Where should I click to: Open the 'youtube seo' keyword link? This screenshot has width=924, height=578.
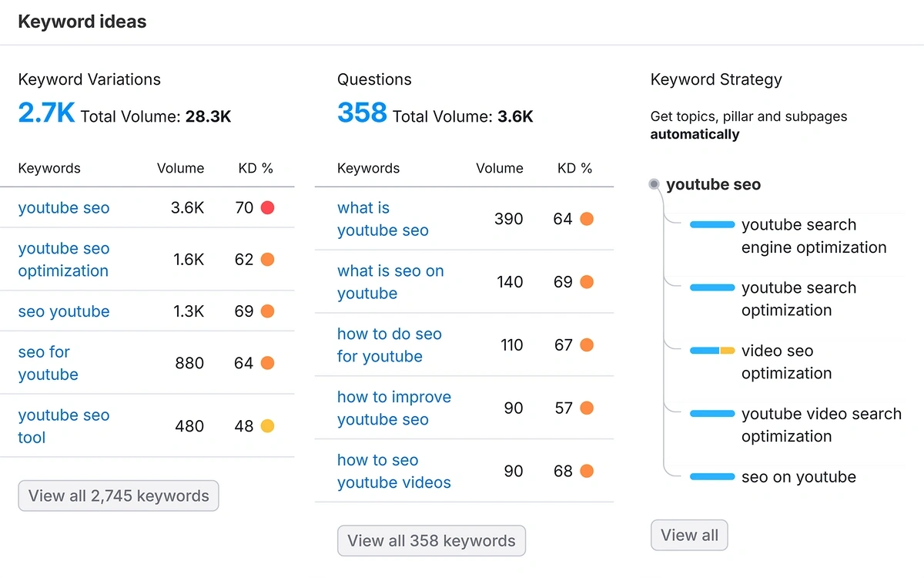[64, 208]
